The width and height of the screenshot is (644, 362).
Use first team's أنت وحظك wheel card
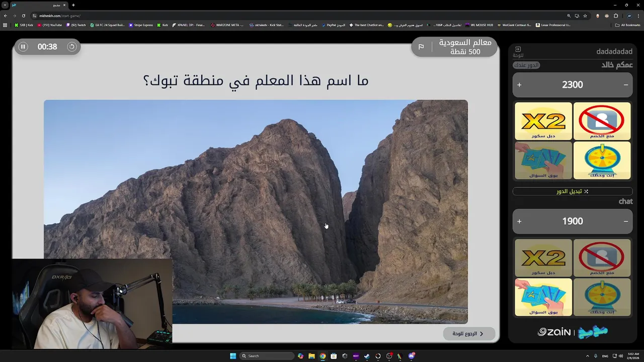[x=602, y=160]
